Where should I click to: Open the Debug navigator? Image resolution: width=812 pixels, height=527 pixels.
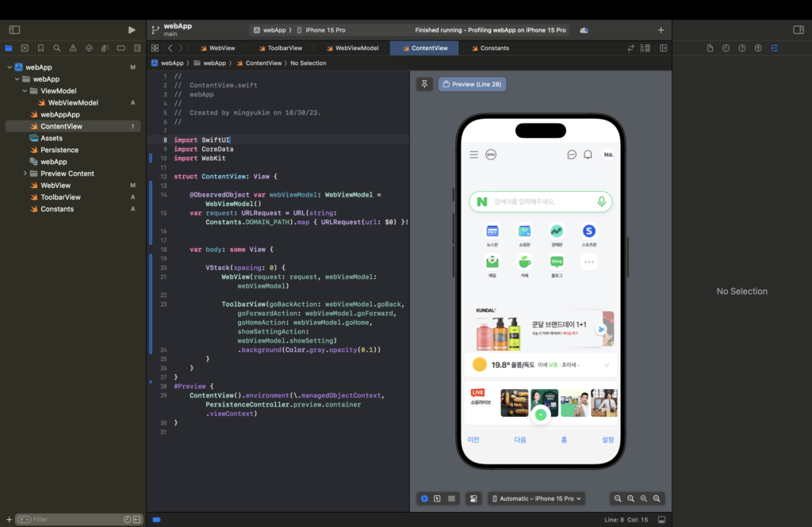(105, 48)
